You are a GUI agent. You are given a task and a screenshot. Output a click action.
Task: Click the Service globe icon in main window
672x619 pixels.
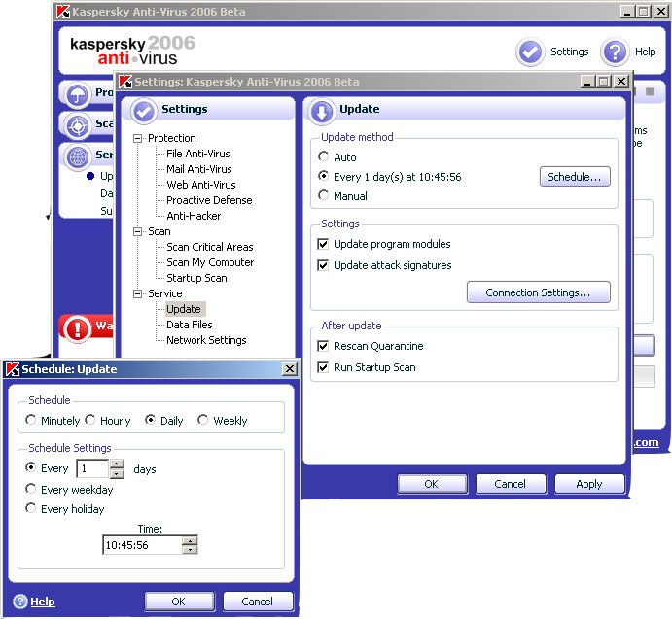[77, 156]
